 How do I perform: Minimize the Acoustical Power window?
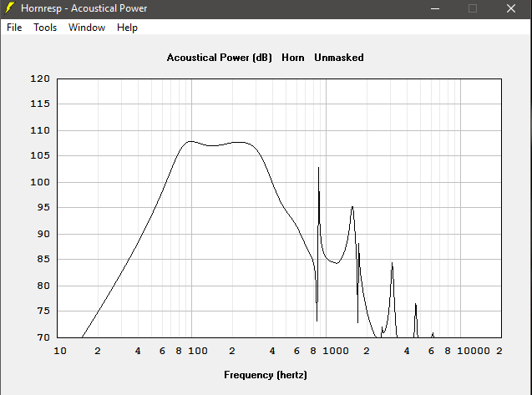click(434, 8)
